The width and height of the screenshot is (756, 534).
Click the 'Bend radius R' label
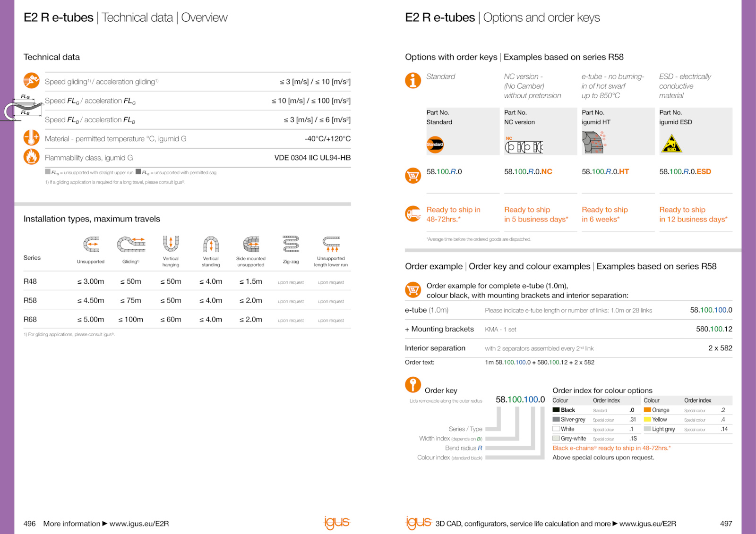click(x=464, y=448)
